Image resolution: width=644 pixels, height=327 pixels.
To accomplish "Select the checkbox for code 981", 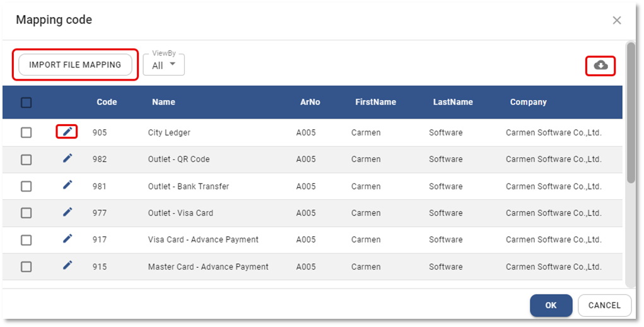I will (x=26, y=186).
